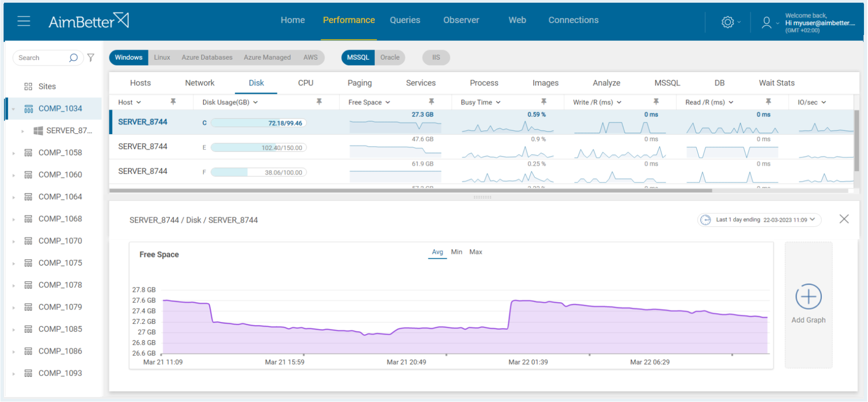Open the sidebar filter funnel
The height and width of the screenshot is (402, 868).
coord(91,57)
